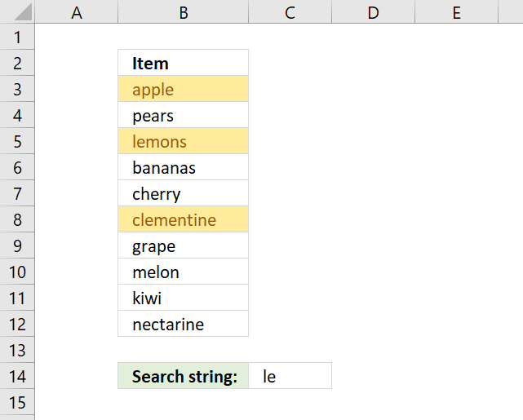Select the 'melon' cell
This screenshot has width=523, height=420.
click(x=183, y=272)
